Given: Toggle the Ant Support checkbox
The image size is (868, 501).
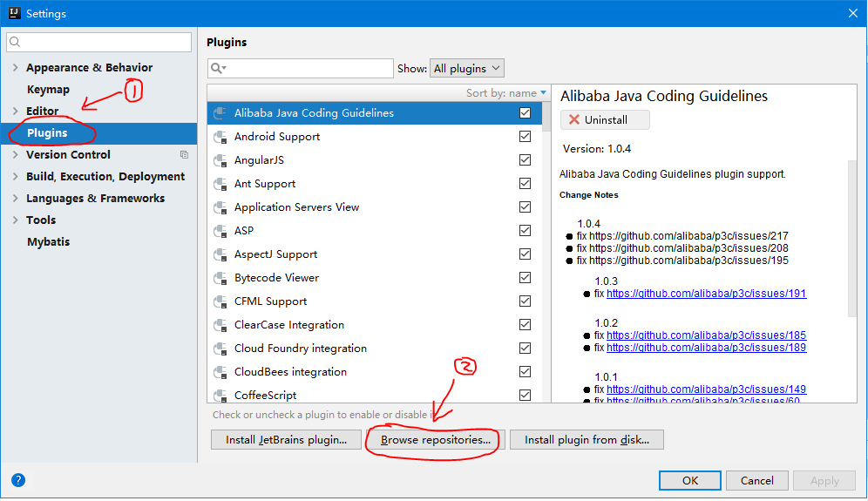Looking at the screenshot, I should point(525,183).
